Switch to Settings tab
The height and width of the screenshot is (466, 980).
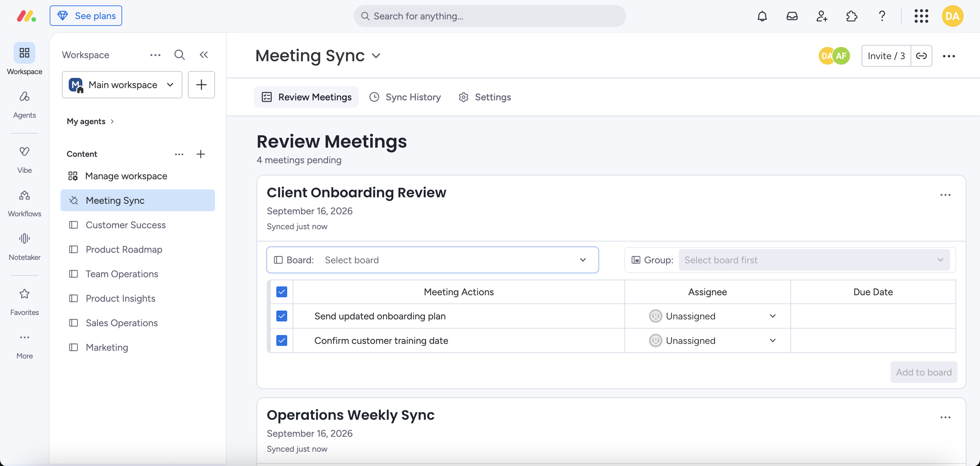coord(485,97)
